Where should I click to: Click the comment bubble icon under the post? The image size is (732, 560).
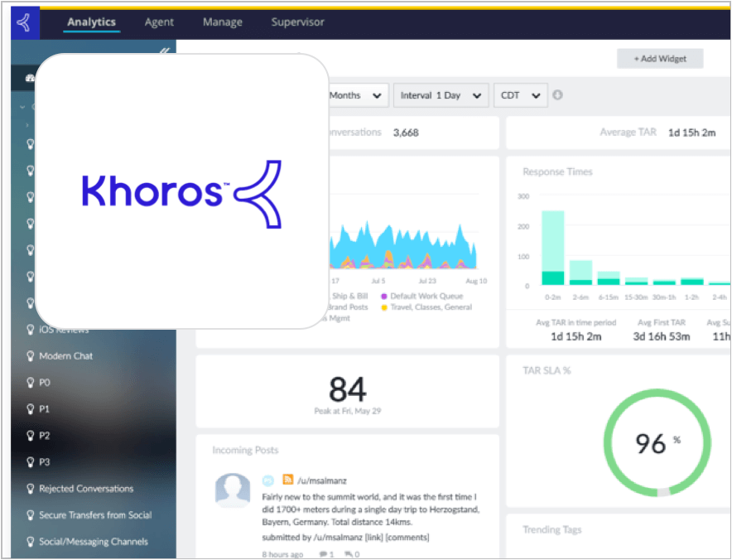coord(323,554)
